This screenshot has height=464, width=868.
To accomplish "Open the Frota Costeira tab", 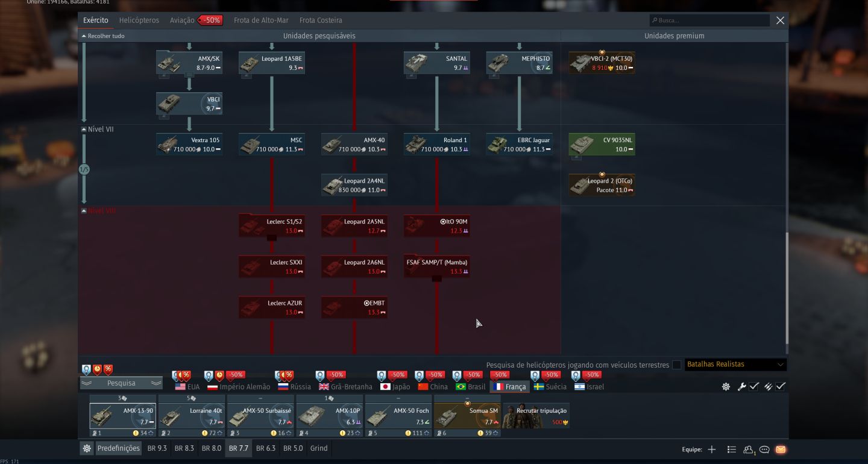I will click(x=321, y=20).
